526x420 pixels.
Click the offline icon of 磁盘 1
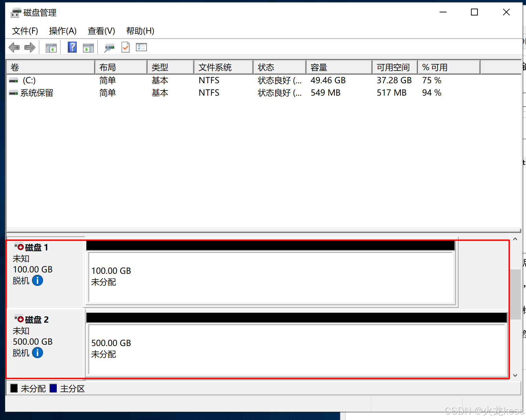tap(19, 247)
